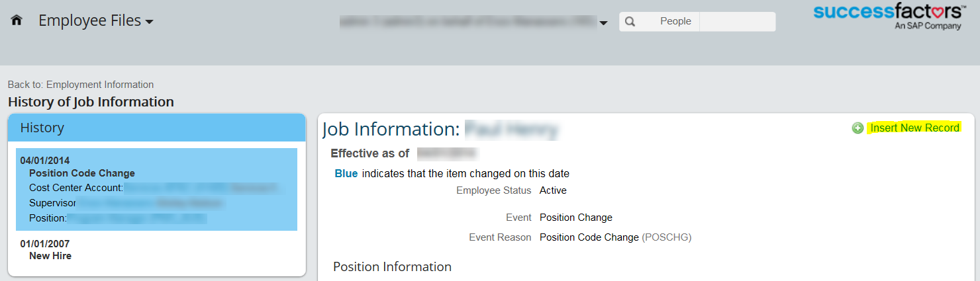Click the Position line in history record
Viewport: 980px width, 281px height.
[118, 218]
